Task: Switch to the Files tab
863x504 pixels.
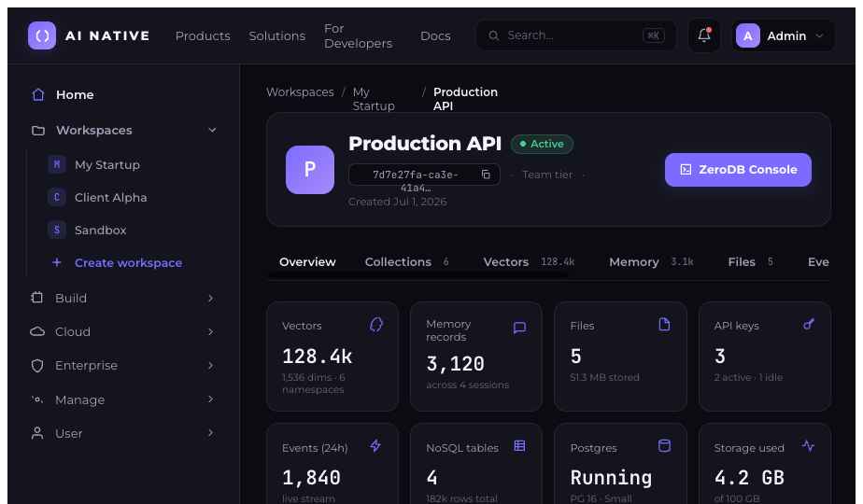Action: pos(750,262)
